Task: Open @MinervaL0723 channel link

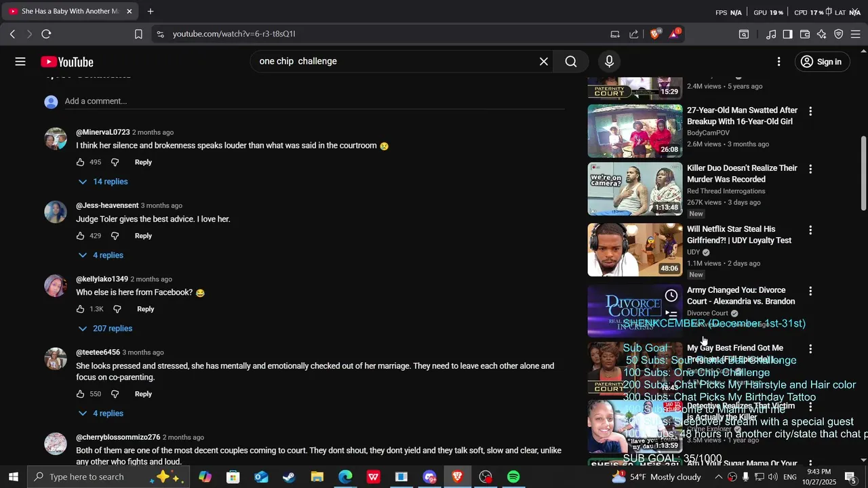Action: pos(102,132)
